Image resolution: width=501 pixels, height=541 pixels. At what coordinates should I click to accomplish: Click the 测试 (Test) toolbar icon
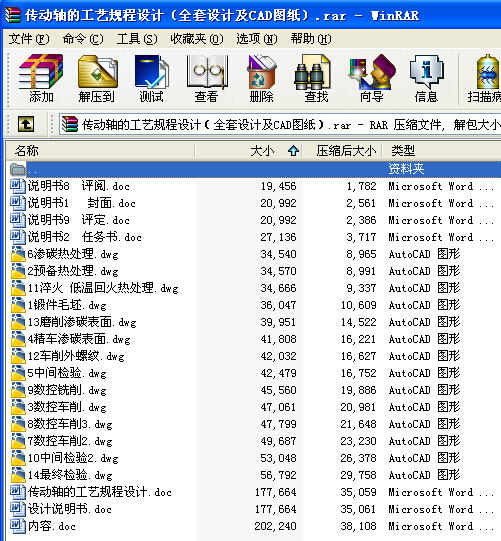click(151, 78)
